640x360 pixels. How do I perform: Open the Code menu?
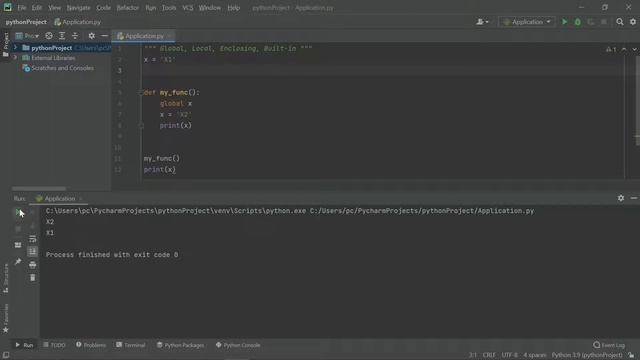(103, 8)
